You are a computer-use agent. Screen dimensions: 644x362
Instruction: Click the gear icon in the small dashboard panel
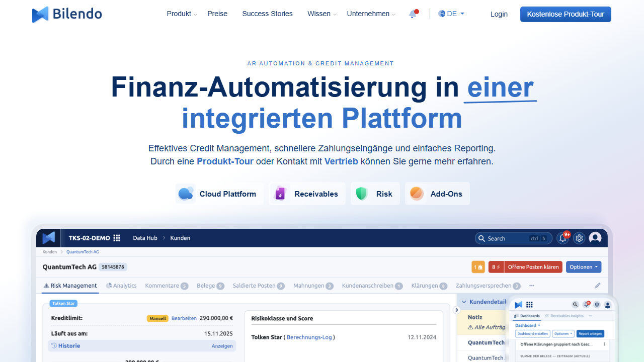[x=597, y=305]
